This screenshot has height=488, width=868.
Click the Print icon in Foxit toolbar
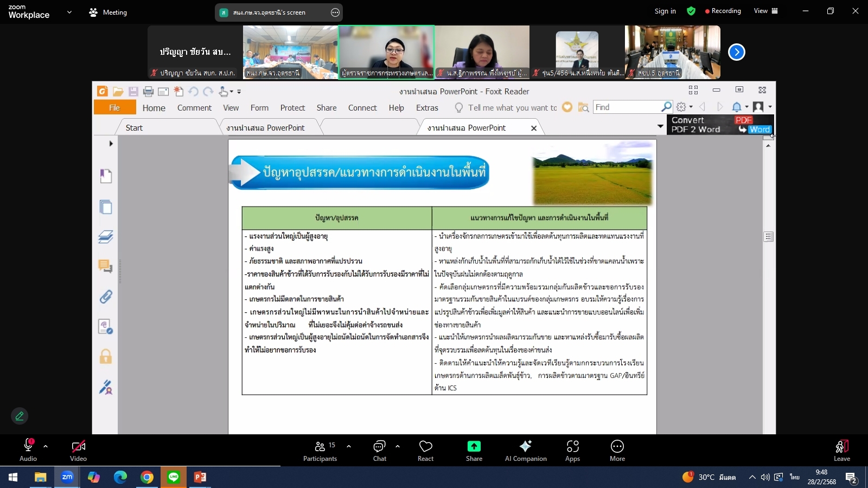click(x=148, y=92)
